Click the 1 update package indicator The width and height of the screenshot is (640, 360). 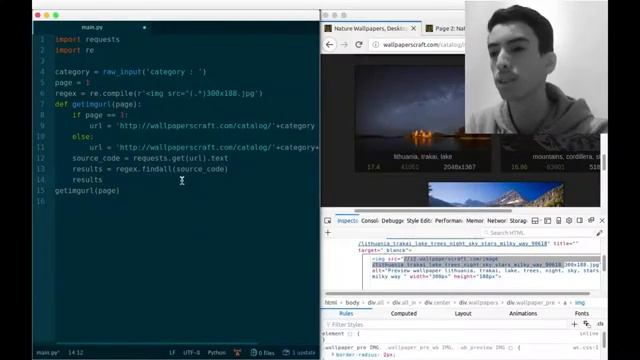click(299, 353)
